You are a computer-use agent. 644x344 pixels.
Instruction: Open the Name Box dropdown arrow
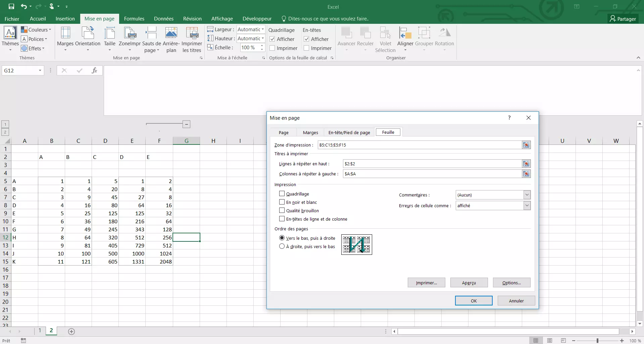coord(40,70)
